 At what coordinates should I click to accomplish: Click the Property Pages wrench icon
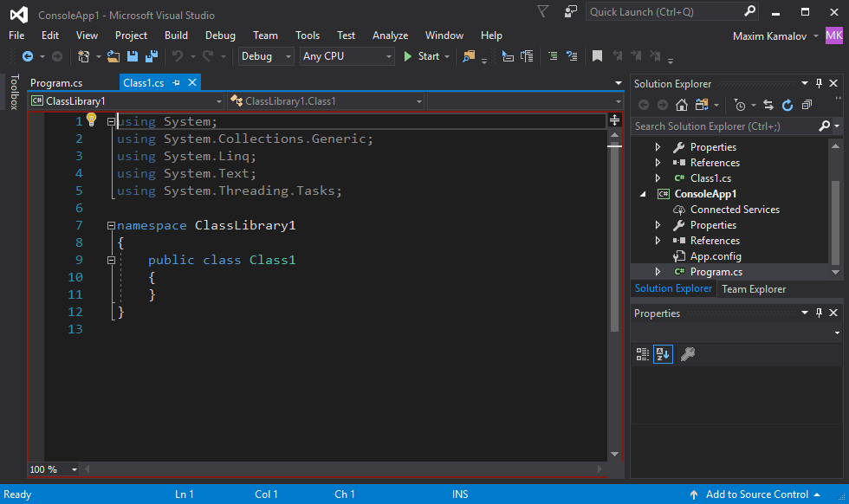688,354
